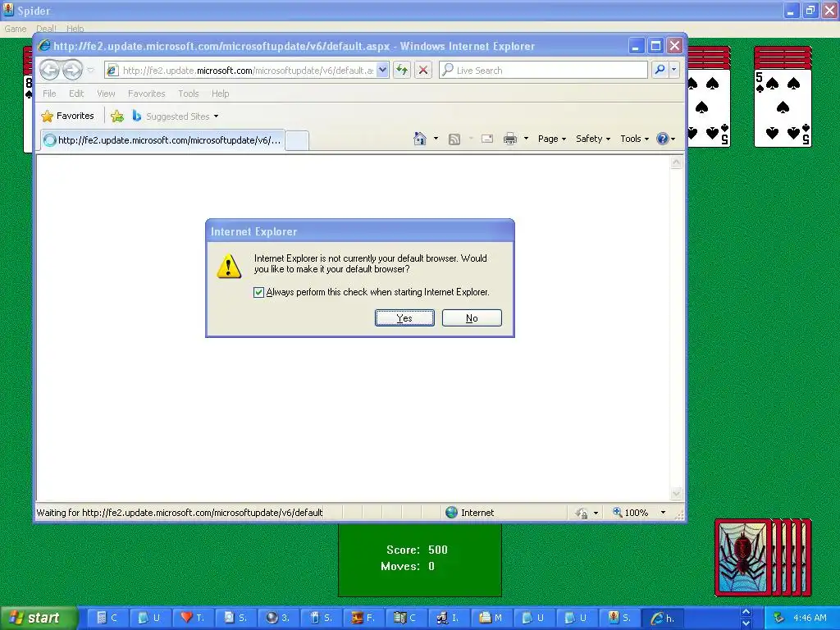Click the blue Help question mark icon
Screen dimensions: 840x630
(x=663, y=139)
